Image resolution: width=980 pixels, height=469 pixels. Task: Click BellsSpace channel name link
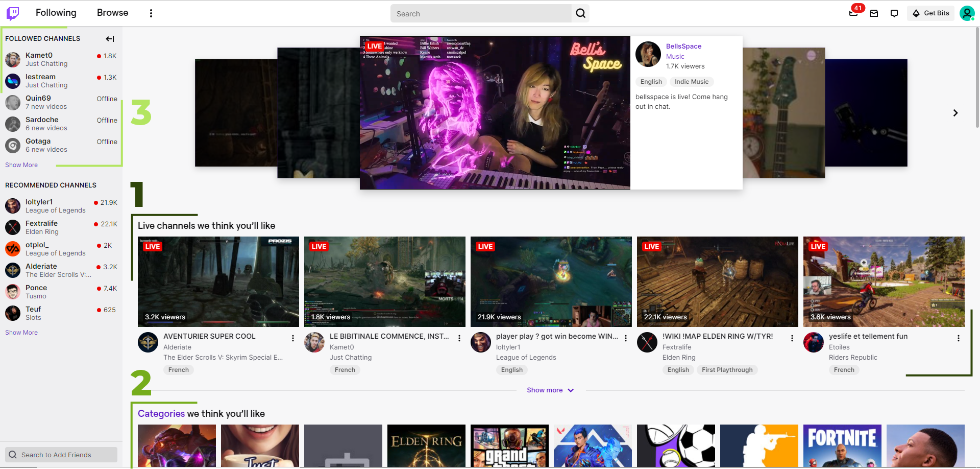[683, 46]
